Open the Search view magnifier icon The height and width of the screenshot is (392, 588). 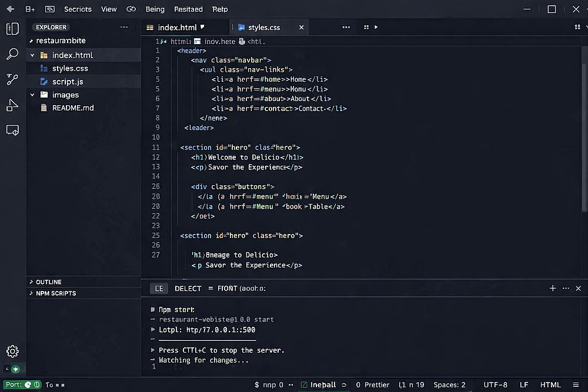[x=12, y=54]
